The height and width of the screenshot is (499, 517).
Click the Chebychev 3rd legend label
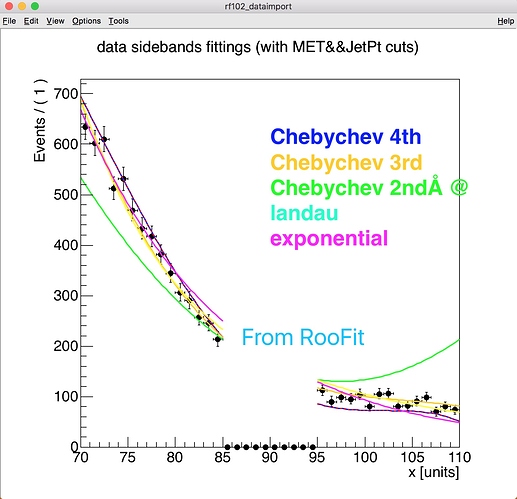[x=346, y=162]
